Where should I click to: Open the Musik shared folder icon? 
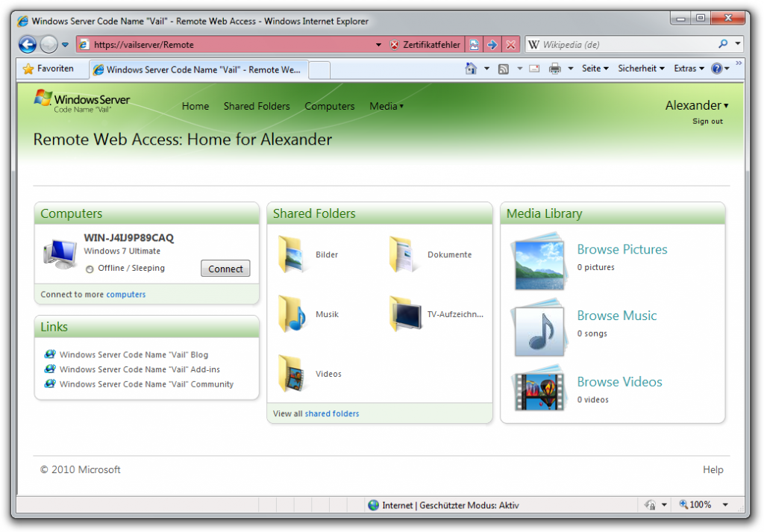pos(292,313)
